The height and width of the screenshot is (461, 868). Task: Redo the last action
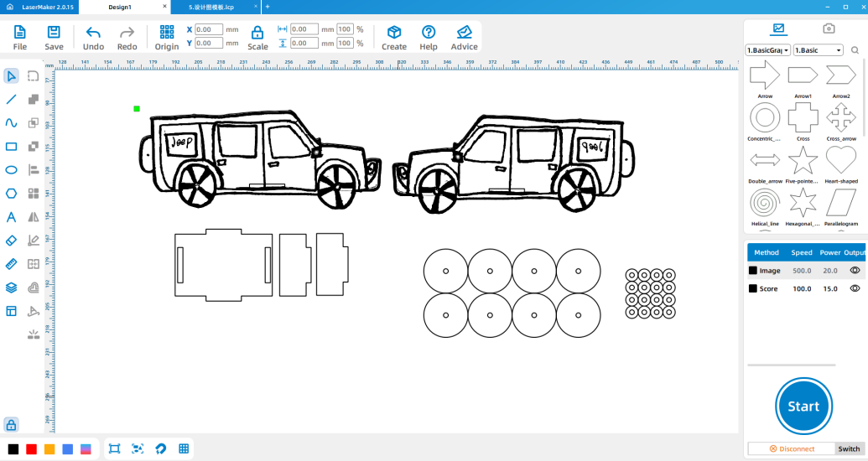point(127,39)
